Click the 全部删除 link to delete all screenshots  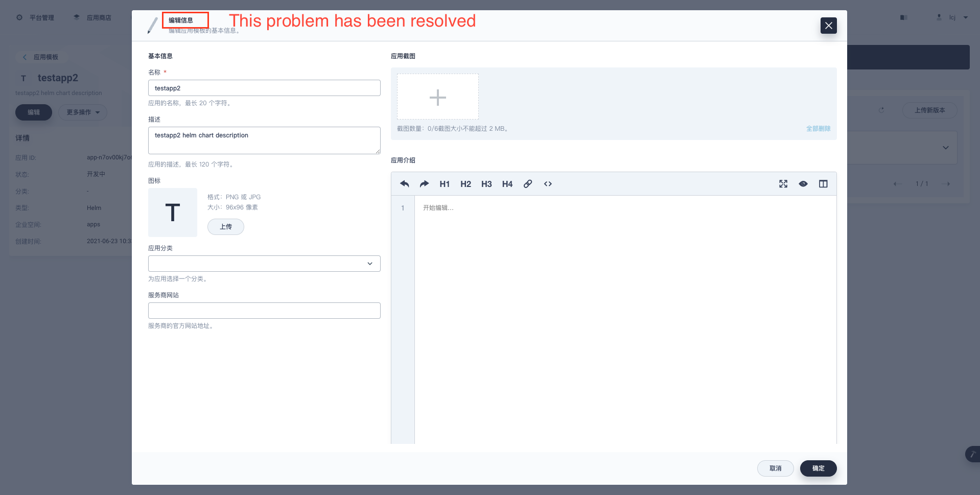click(818, 129)
